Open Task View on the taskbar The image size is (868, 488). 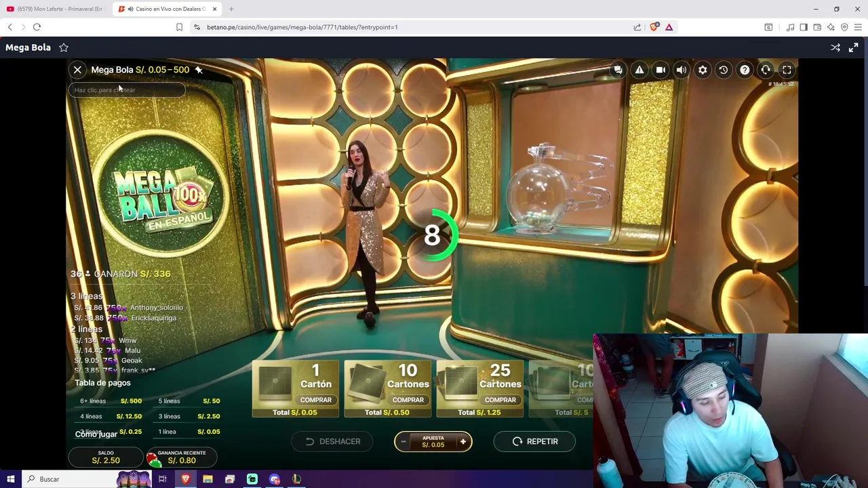tap(163, 479)
